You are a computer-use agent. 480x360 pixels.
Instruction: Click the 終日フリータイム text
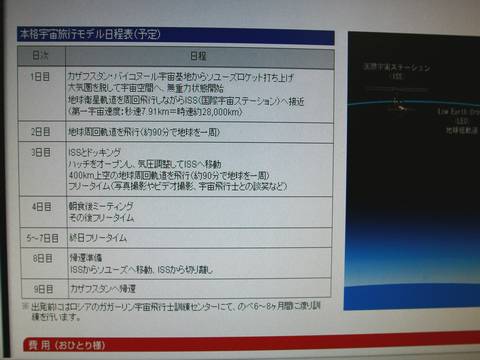(x=98, y=238)
